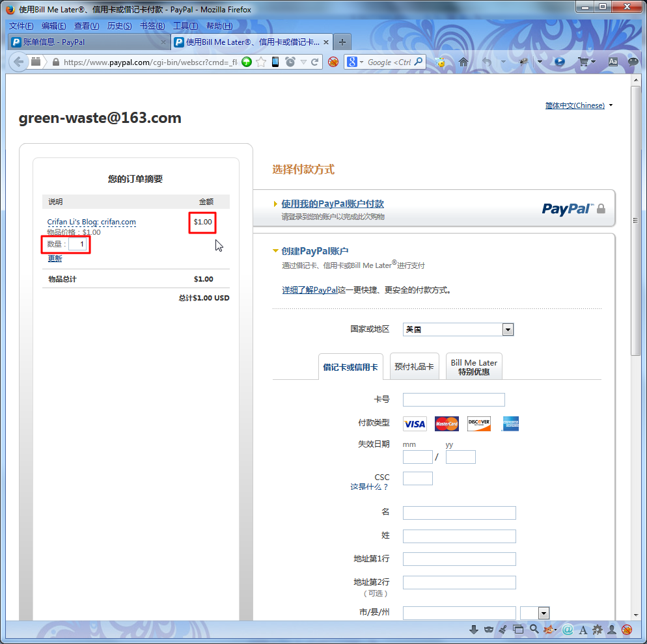Click the speech bubble chat toolbar icon
The height and width of the screenshot is (644, 647).
click(633, 62)
